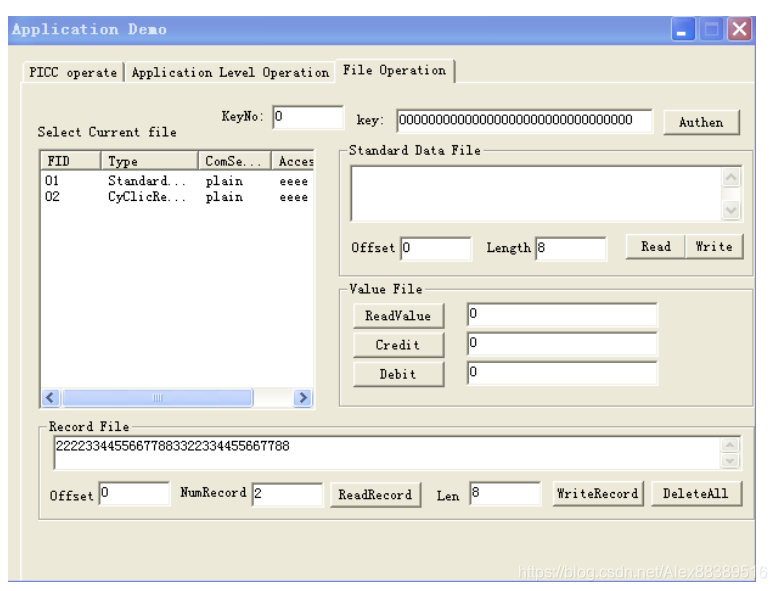Click the Credit button
Image resolution: width=777 pixels, height=591 pixels.
pyautogui.click(x=398, y=345)
